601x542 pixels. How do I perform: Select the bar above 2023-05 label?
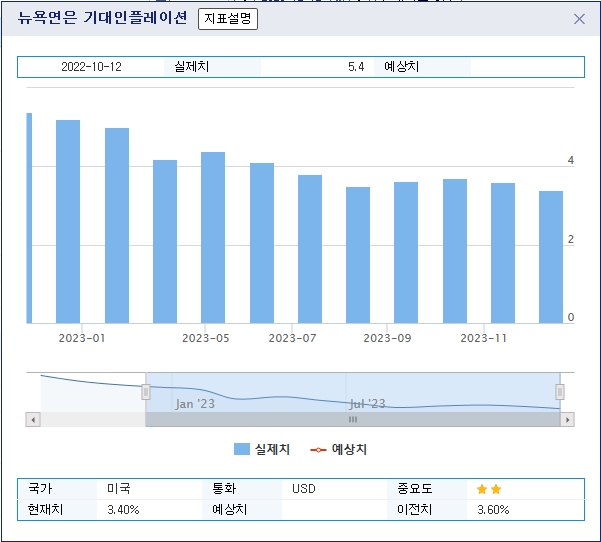tap(213, 238)
